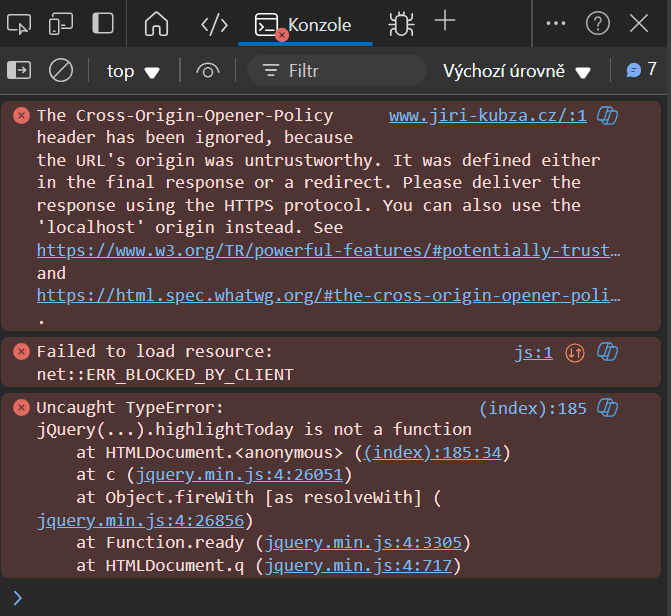Open the Elements tab icon
The height and width of the screenshot is (616, 671).
coord(214,23)
